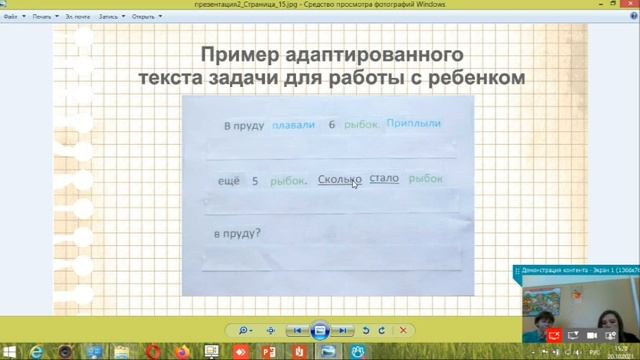Viewport: 640px width, 360px height.
Task: Click the webcam video thumbnail
Action: (x=581, y=309)
